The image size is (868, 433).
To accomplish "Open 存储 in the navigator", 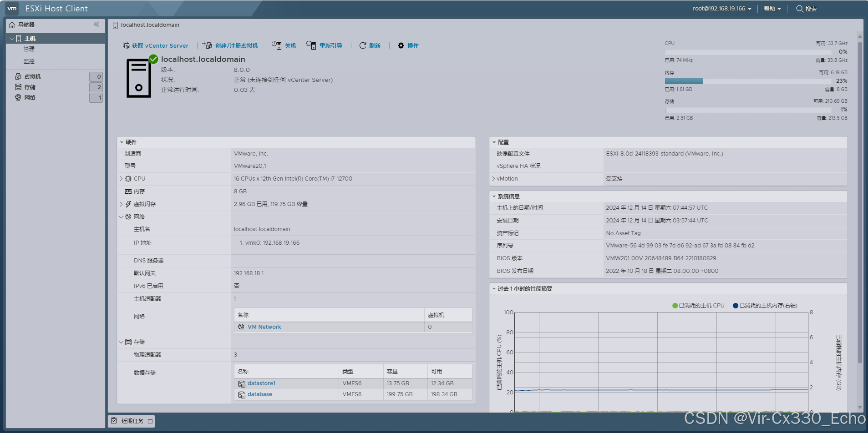I will pos(30,87).
